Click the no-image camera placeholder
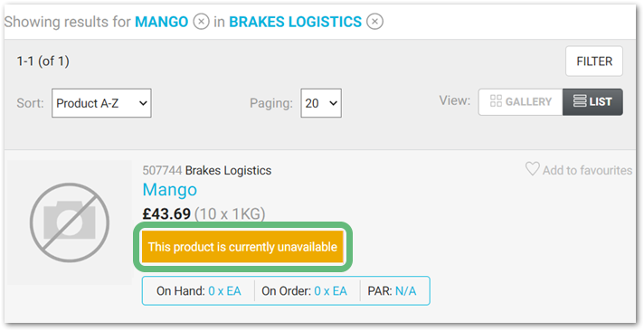The width and height of the screenshot is (644, 331). point(70,222)
